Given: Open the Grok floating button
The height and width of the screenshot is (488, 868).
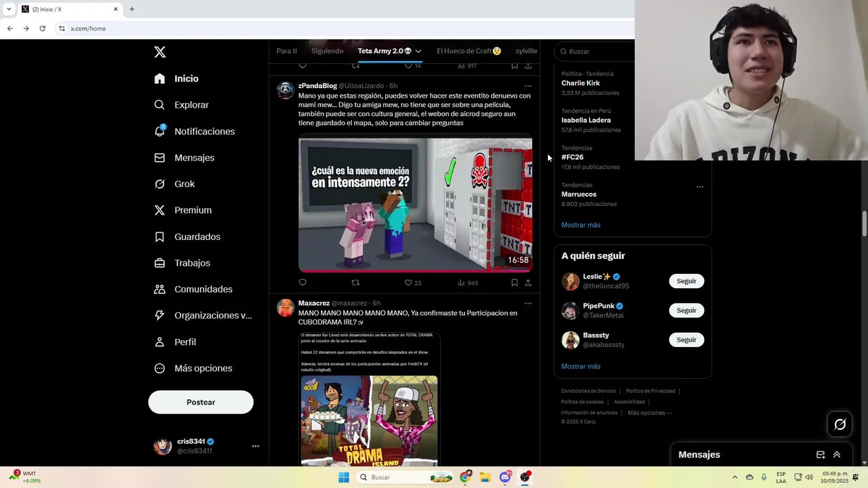Looking at the screenshot, I should point(840,424).
